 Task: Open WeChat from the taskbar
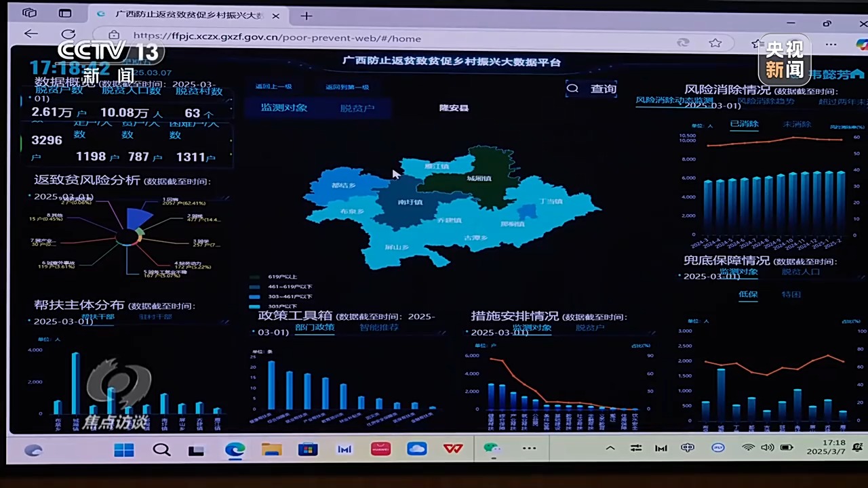(492, 449)
